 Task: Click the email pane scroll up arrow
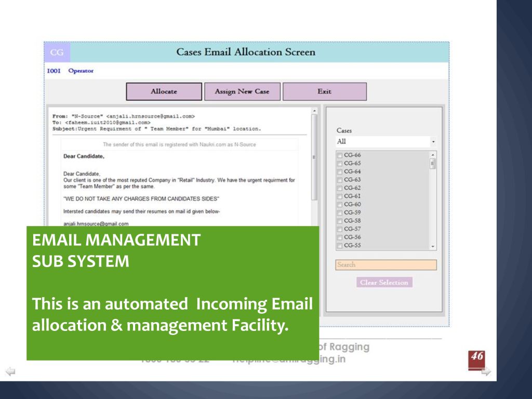[x=314, y=111]
